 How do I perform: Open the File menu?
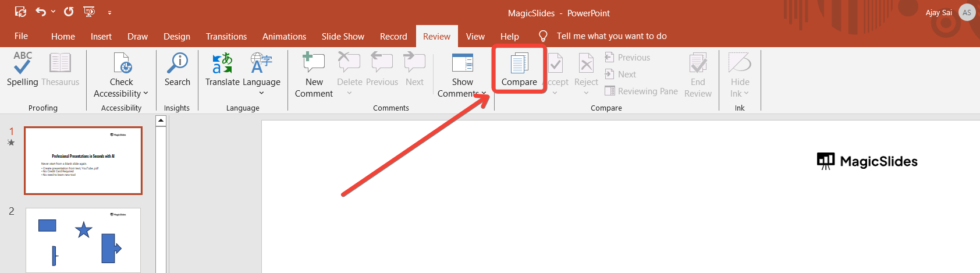(21, 36)
